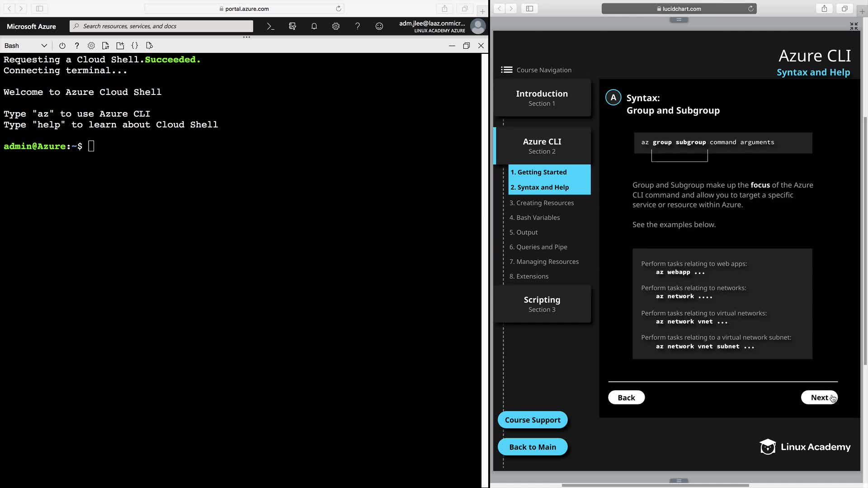Screen dimensions: 868x488
Task: Click the Course Support button
Action: click(x=533, y=420)
